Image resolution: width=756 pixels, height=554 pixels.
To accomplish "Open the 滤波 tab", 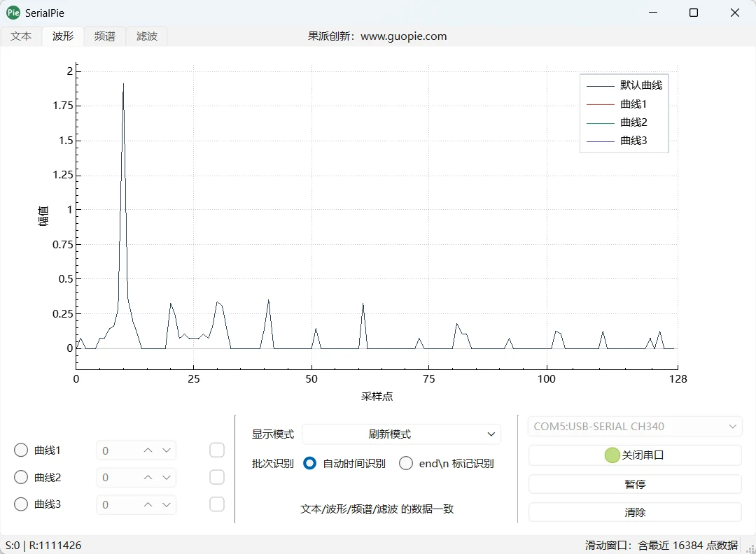I will click(146, 36).
